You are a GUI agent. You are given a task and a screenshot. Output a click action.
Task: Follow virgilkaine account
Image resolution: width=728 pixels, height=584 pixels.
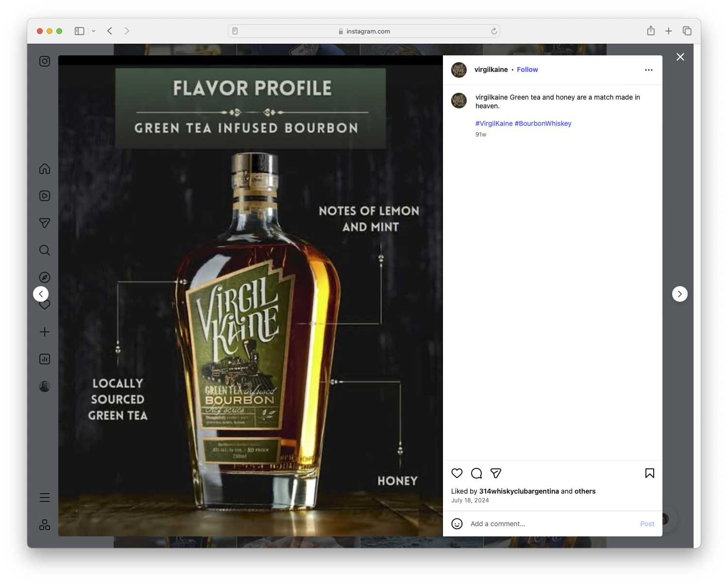coord(527,69)
